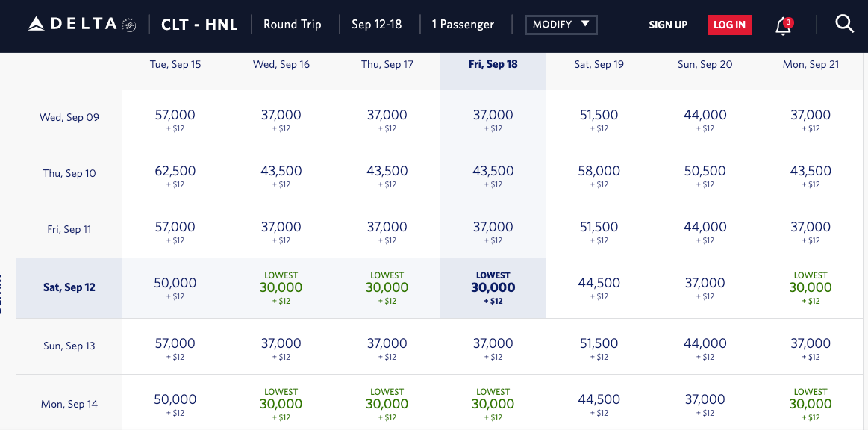Select the Fri, Sep 18 column header
868x433 pixels.
coord(493,64)
